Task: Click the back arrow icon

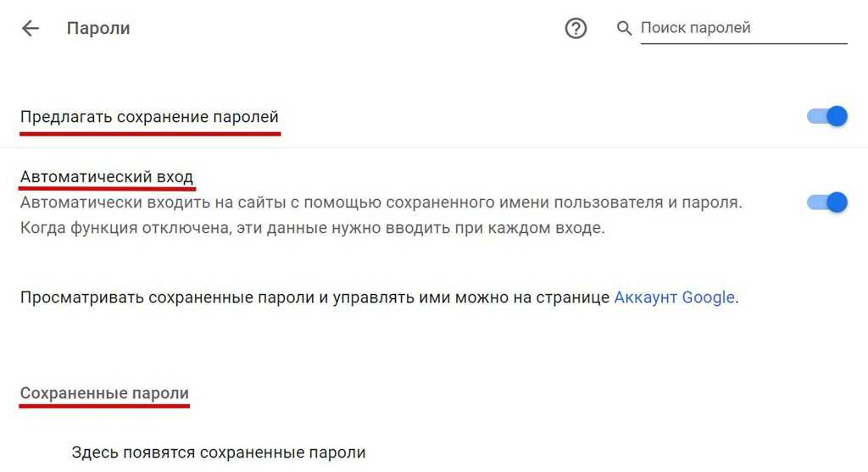Action: point(31,29)
